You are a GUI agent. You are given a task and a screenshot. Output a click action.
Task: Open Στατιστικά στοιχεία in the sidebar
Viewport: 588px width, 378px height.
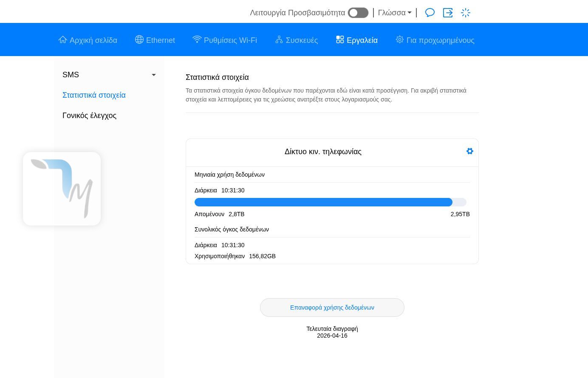tap(94, 95)
